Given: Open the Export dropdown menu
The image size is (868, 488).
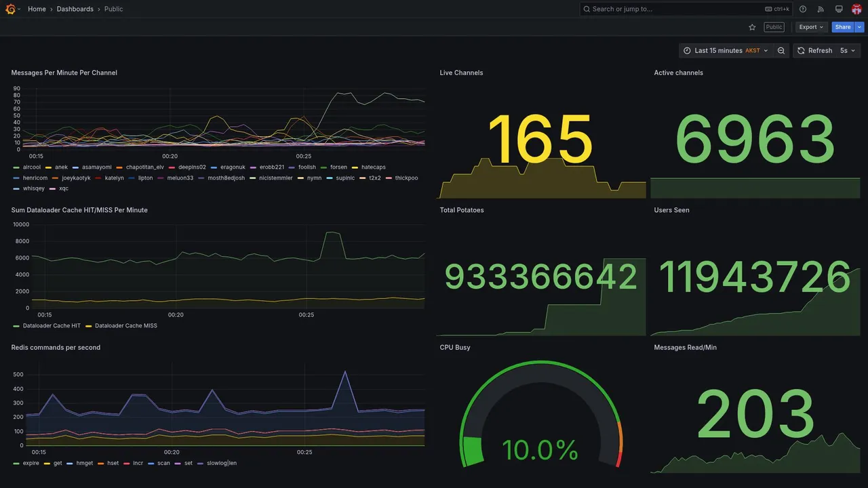Looking at the screenshot, I should 811,27.
